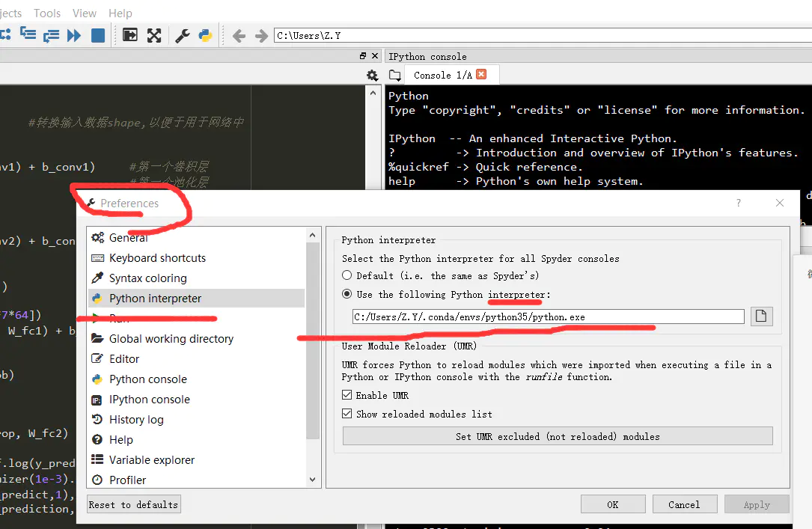Click the back arrow beside path field
812x529 pixels.
pyautogui.click(x=239, y=36)
